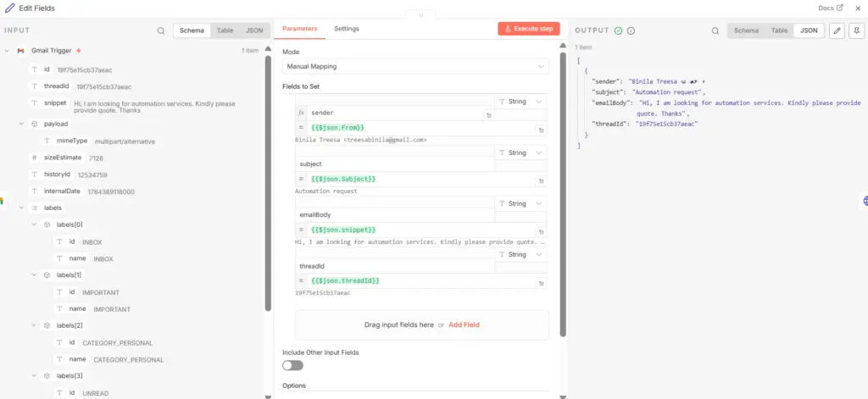Viewport: 868px width, 399px height.
Task: Click the threadId name input field
Action: point(394,266)
